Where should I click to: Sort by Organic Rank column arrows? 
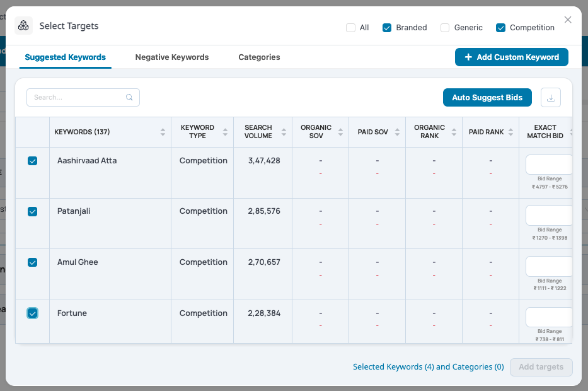(x=454, y=132)
